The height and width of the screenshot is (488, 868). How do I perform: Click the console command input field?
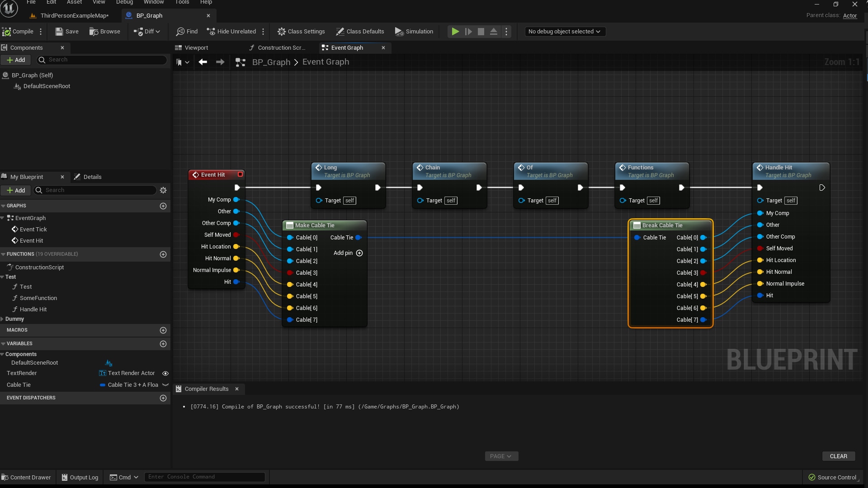coord(204,477)
